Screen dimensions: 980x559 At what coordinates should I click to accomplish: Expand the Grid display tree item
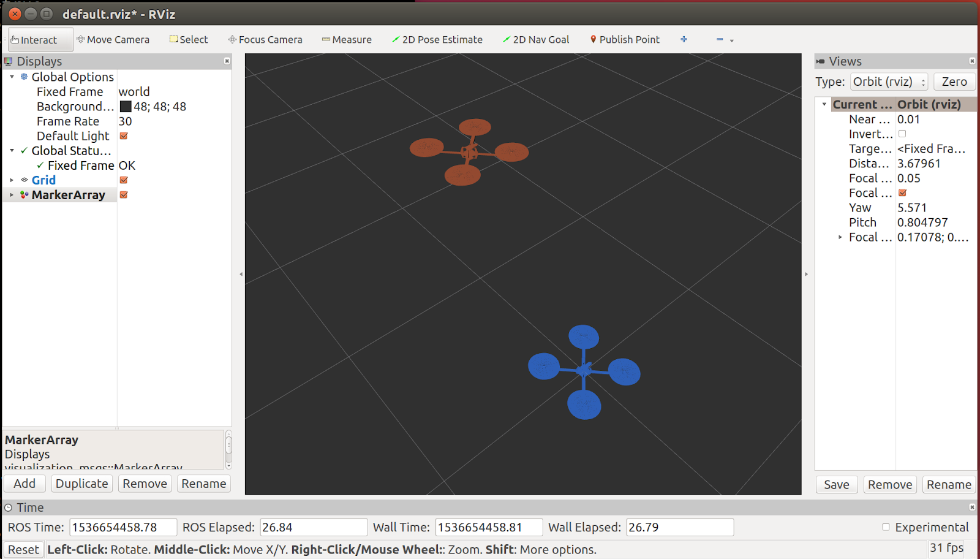12,180
